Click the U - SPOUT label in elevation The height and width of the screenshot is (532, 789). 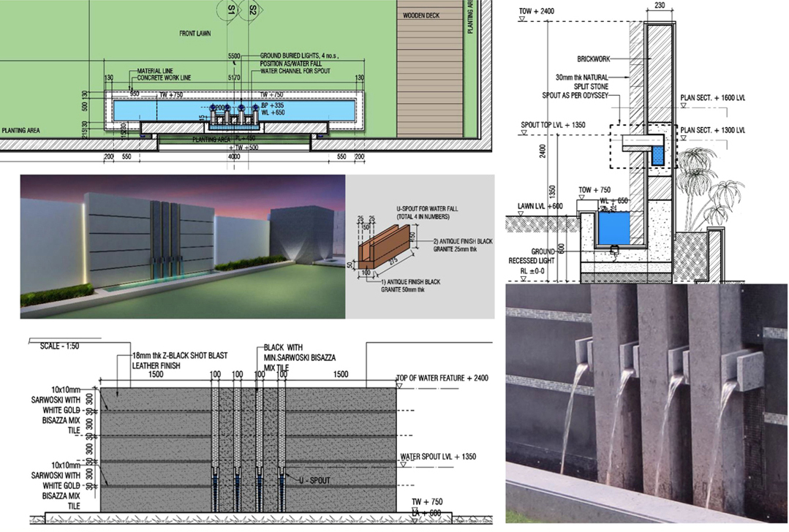coord(315,481)
